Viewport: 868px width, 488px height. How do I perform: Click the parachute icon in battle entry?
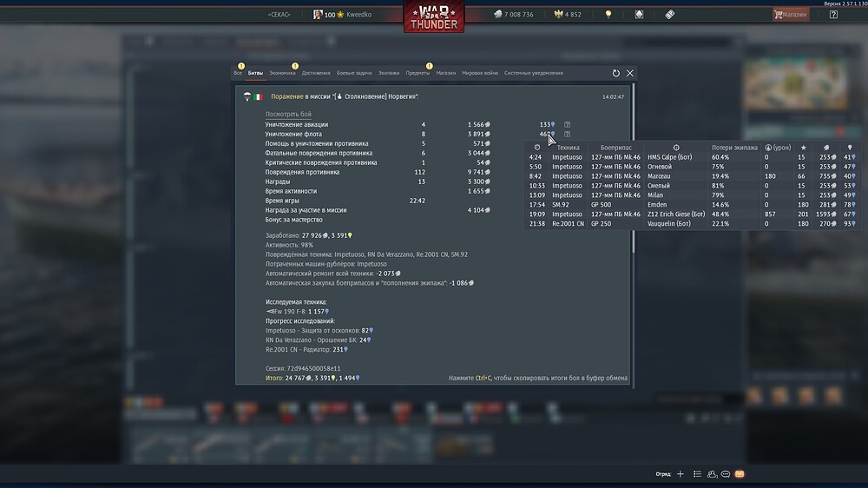click(247, 96)
